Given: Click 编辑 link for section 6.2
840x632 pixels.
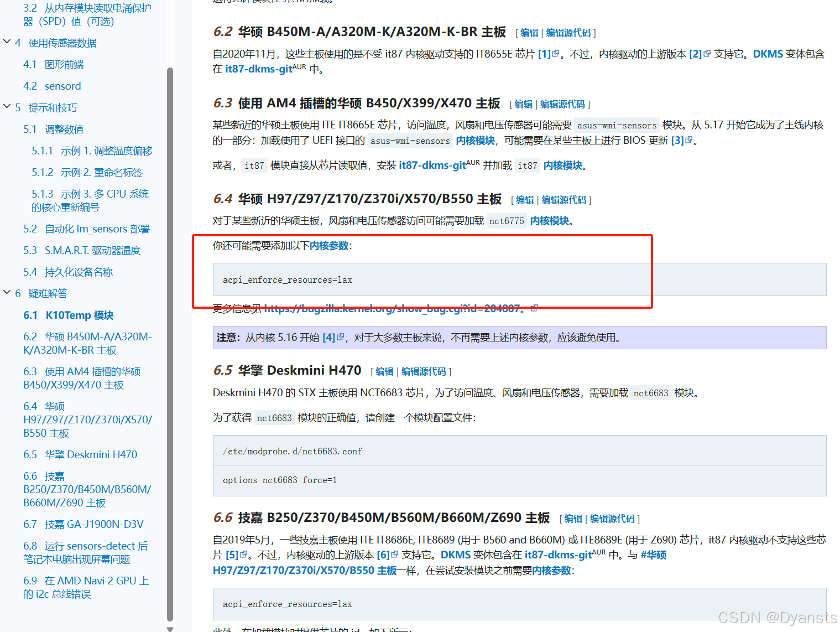Looking at the screenshot, I should tap(529, 33).
